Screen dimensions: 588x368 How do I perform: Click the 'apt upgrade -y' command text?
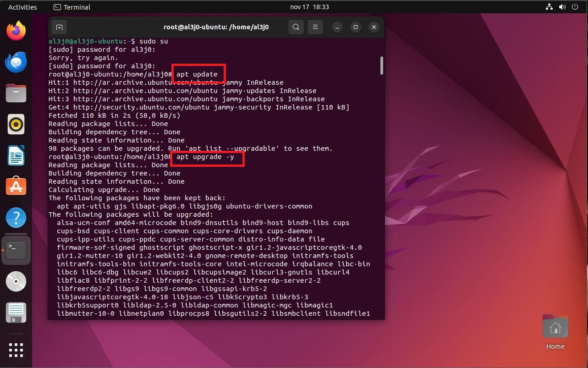point(205,157)
